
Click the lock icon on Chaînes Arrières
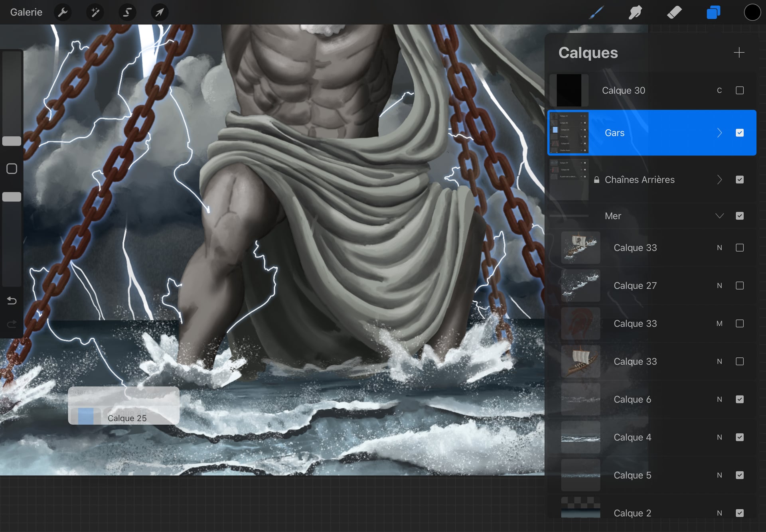coord(596,180)
